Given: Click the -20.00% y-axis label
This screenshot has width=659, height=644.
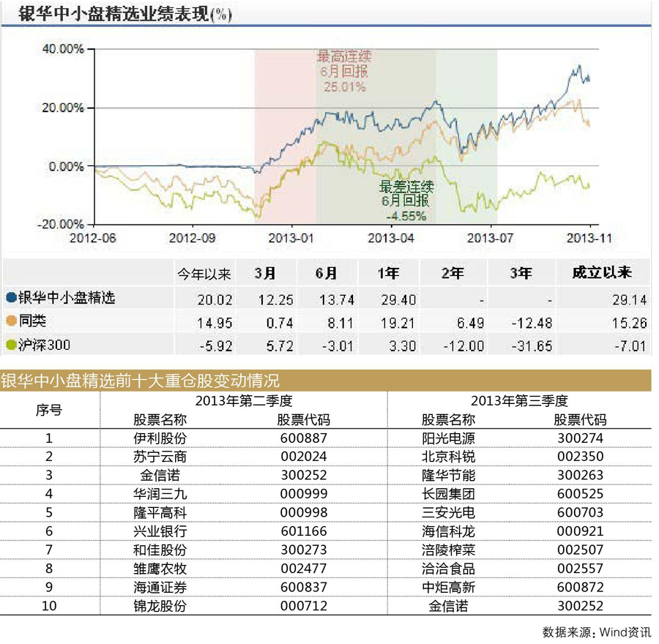Looking at the screenshot, I should coord(61,224).
